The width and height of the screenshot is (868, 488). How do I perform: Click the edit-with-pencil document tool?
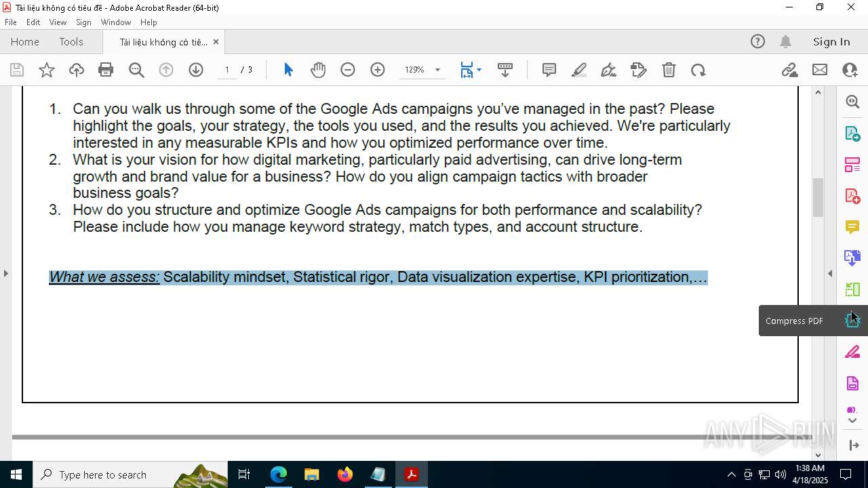(x=639, y=70)
